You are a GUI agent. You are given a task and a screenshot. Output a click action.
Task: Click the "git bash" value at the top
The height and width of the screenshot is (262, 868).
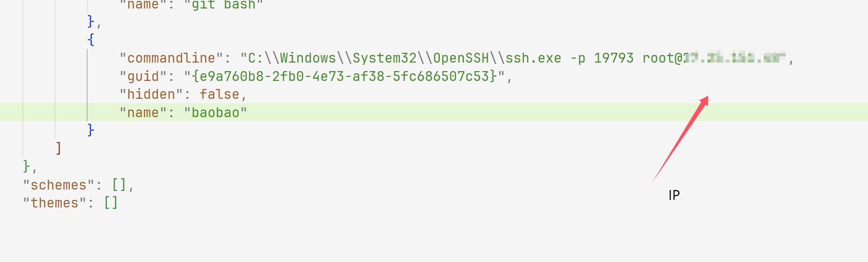tap(223, 5)
